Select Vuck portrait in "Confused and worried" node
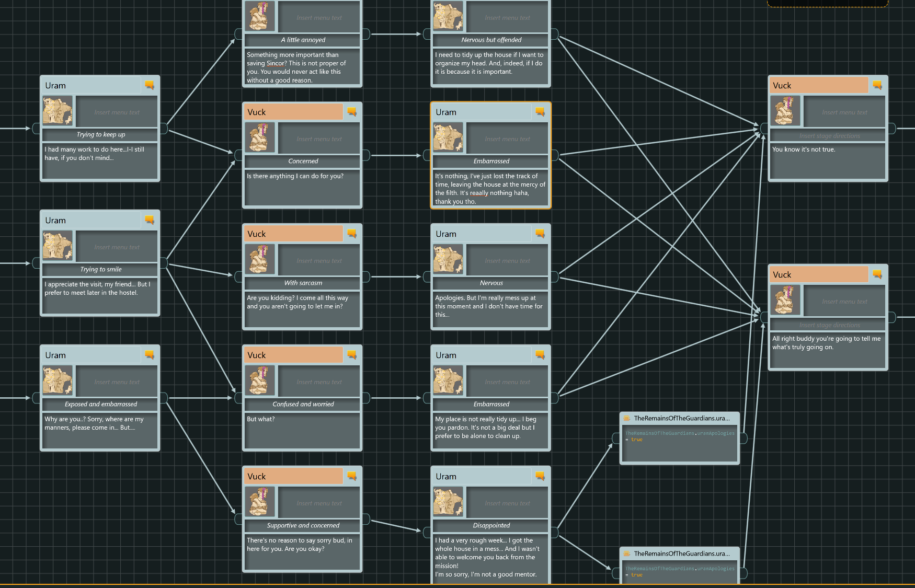The width and height of the screenshot is (915, 588). tap(259, 380)
